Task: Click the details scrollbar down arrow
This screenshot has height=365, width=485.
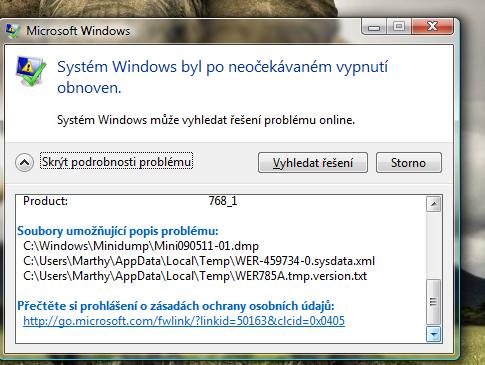Action: [434, 334]
